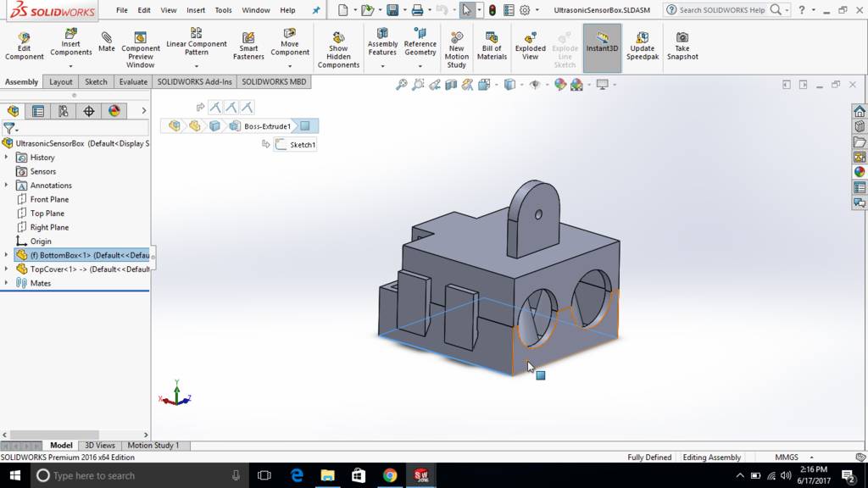Click the Search SOLIDWORKS Help field

(721, 10)
